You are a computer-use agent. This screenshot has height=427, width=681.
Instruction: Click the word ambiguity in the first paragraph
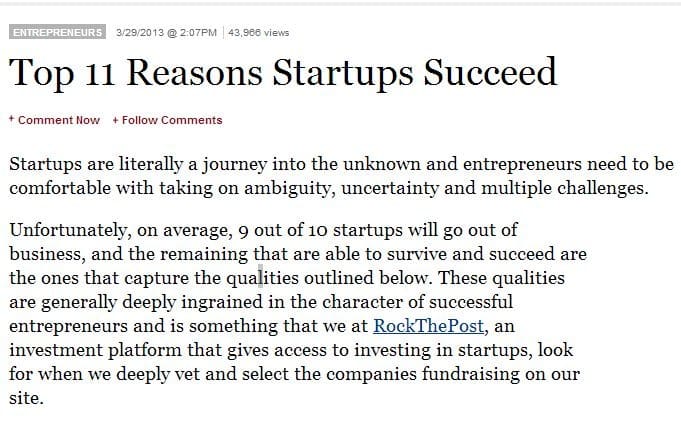pyautogui.click(x=290, y=189)
